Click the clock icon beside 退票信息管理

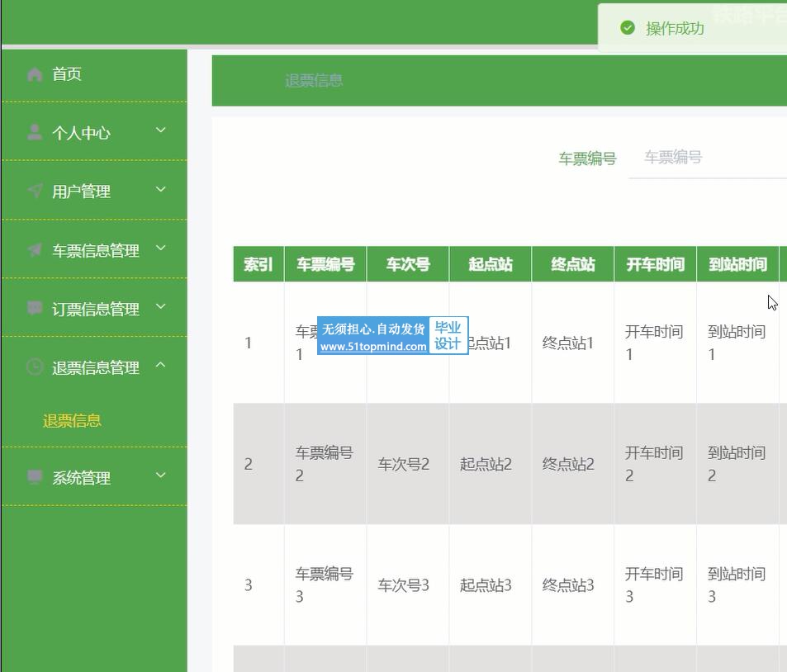tap(35, 367)
